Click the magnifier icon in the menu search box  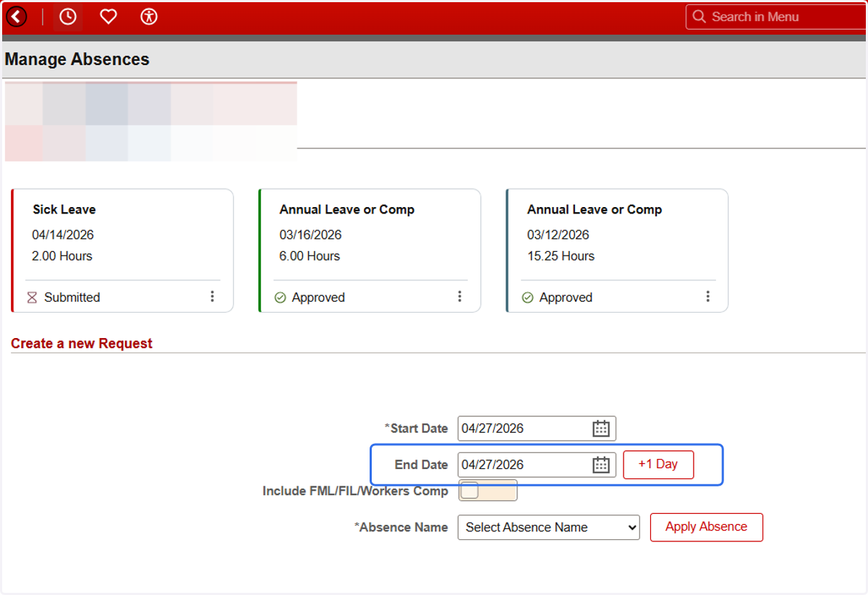click(699, 17)
